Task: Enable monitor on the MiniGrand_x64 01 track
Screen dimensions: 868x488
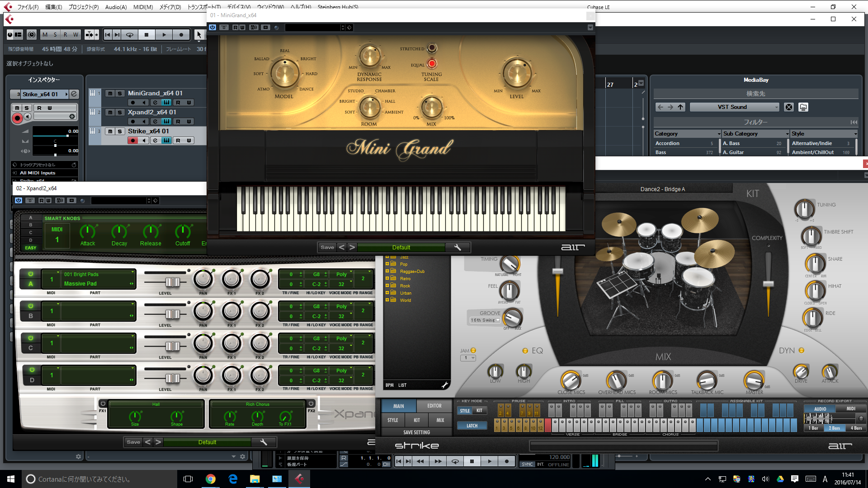Action: 144,103
